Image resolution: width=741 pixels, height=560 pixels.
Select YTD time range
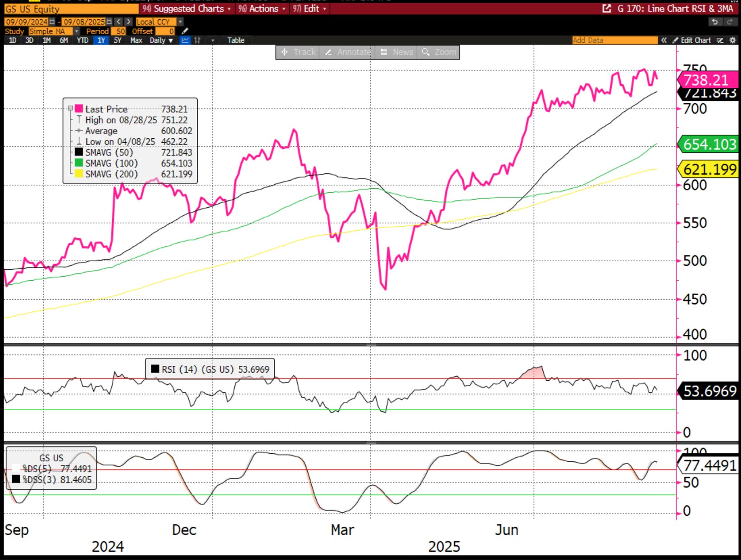pyautogui.click(x=82, y=40)
